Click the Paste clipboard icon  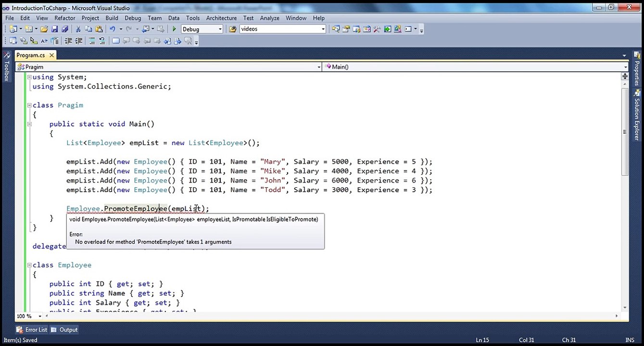pos(99,29)
